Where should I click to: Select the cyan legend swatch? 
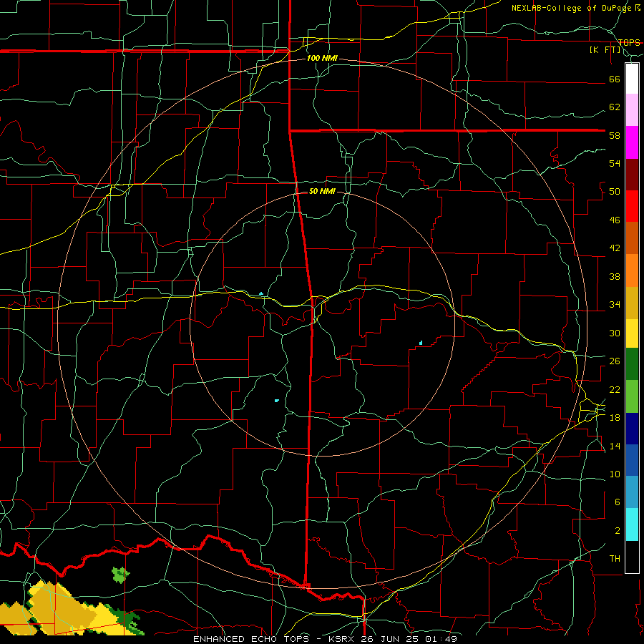pos(632,525)
